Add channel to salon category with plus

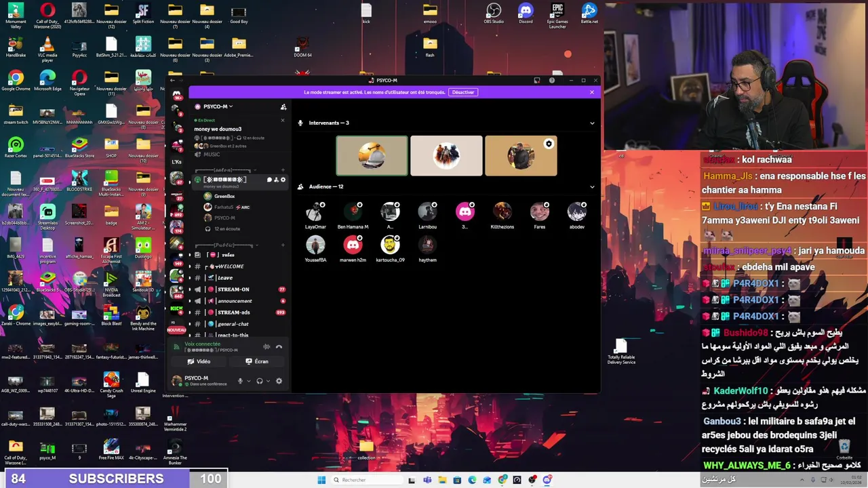point(283,170)
